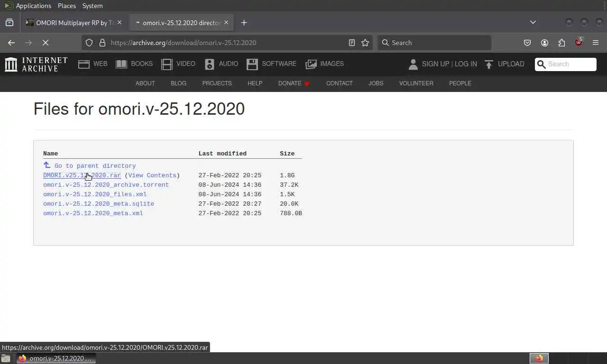Screen dimensions: 607x364
Task: Click the Internet Archive logo
Action: 36,64
